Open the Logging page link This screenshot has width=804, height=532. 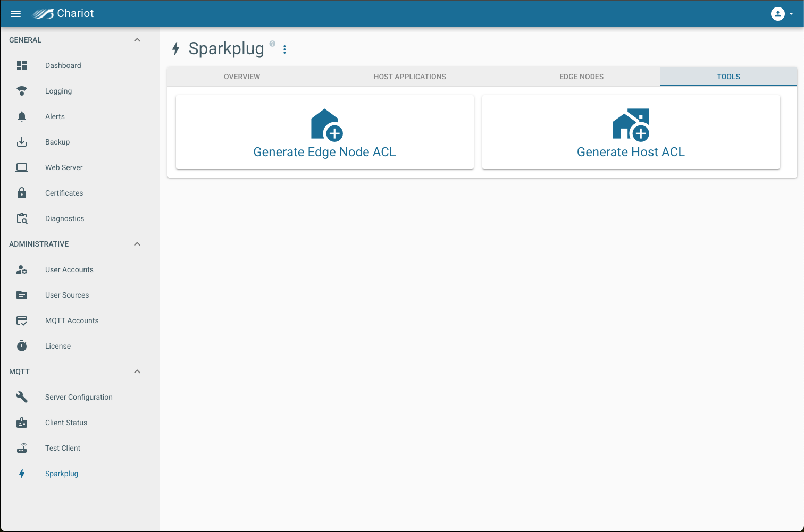pos(58,91)
